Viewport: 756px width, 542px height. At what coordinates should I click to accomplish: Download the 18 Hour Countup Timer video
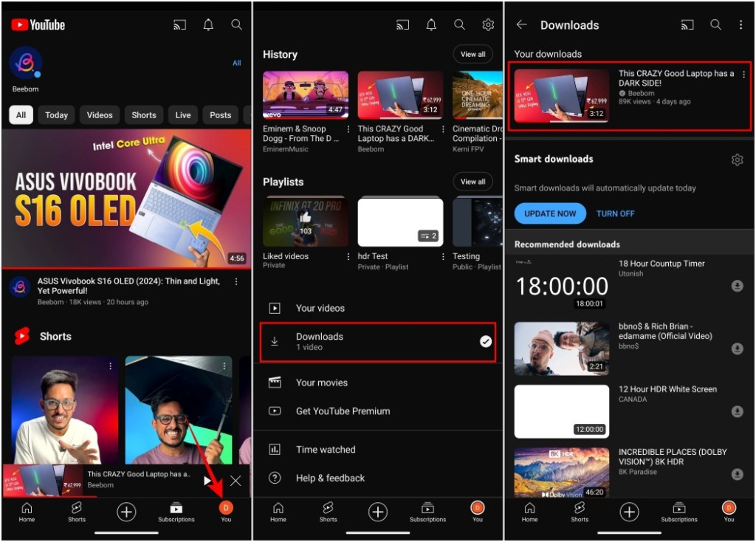[x=737, y=286]
